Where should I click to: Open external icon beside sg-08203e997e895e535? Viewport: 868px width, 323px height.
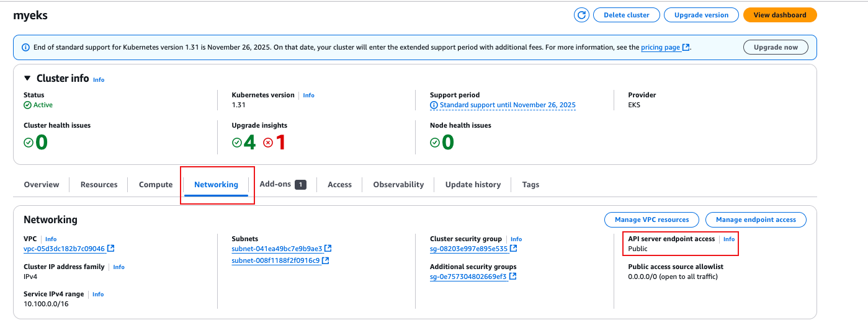coord(514,249)
